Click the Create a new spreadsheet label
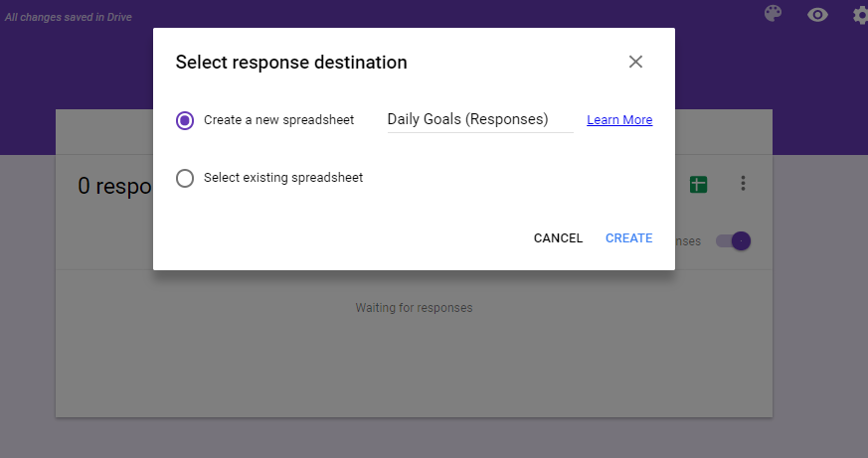Screen dimensions: 868x458 coord(279,120)
